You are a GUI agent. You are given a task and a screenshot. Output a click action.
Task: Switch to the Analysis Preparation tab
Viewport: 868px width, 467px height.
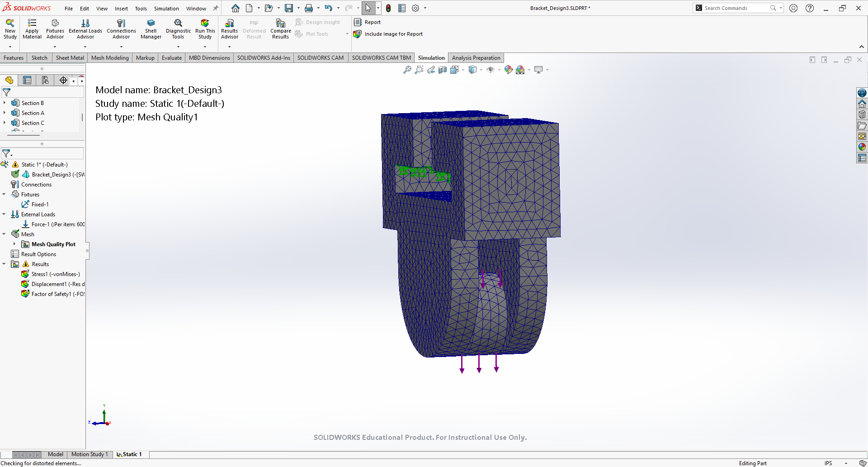tap(476, 58)
